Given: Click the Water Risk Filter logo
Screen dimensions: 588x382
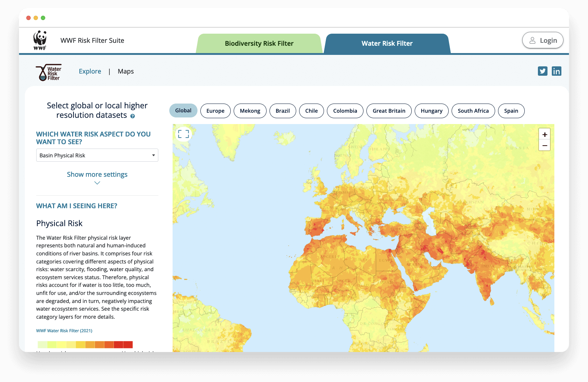Looking at the screenshot, I should (48, 72).
